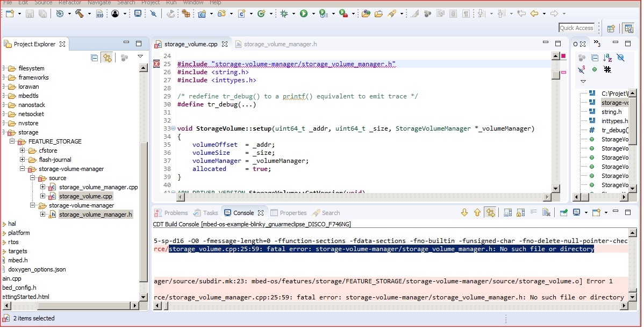
Task: Click the Back navigation yellow arrow
Action: [534, 13]
